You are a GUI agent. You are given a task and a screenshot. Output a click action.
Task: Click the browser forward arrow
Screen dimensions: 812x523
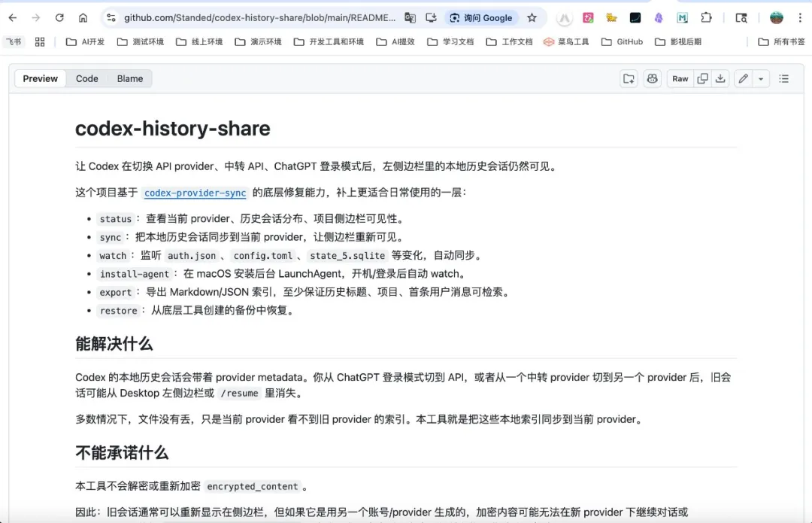(36, 17)
